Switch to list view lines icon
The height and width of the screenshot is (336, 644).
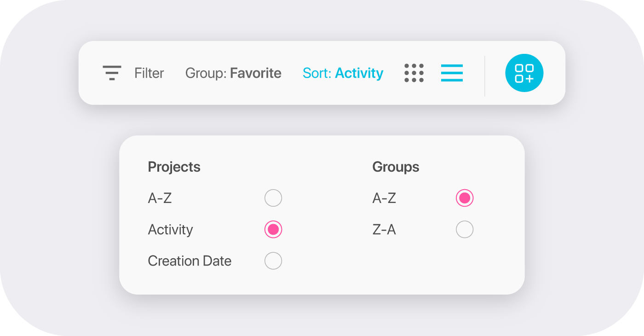coord(452,73)
